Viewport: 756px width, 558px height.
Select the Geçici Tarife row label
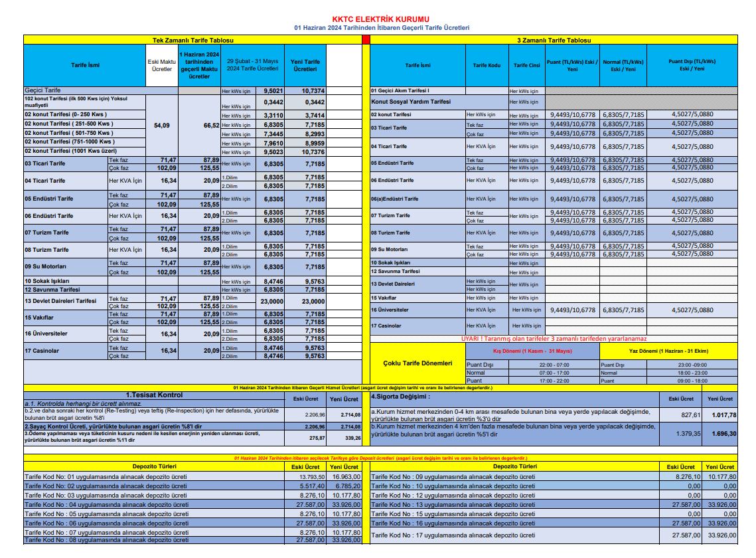pos(43,90)
